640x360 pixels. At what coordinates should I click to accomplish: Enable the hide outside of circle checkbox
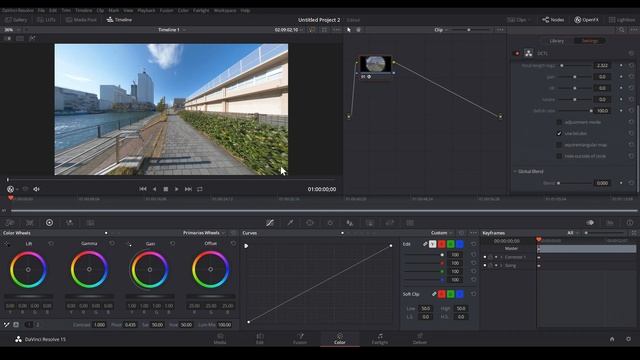(559, 156)
